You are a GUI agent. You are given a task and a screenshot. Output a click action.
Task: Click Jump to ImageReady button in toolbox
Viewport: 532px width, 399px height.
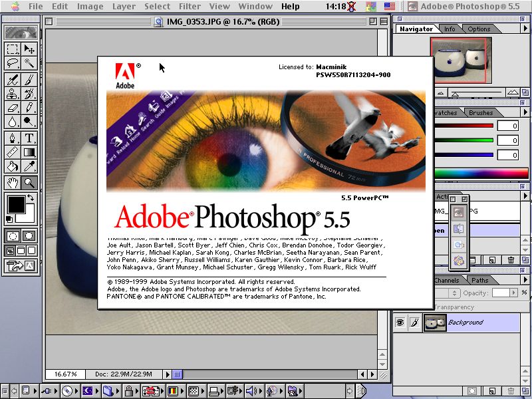(21, 265)
